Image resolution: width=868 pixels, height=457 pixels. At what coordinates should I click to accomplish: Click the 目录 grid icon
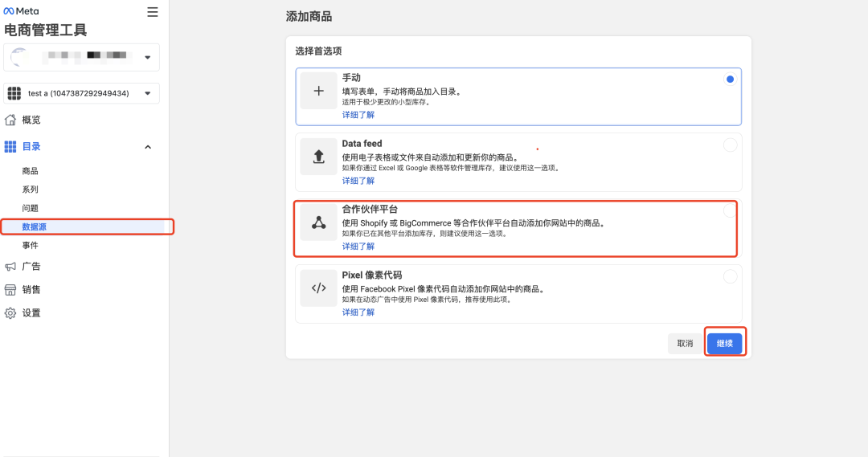(10, 147)
